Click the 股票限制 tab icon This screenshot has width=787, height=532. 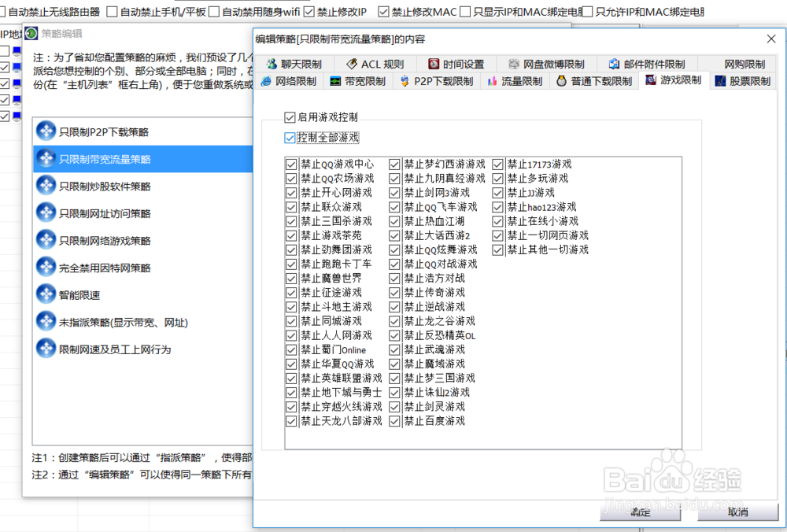coord(720,81)
